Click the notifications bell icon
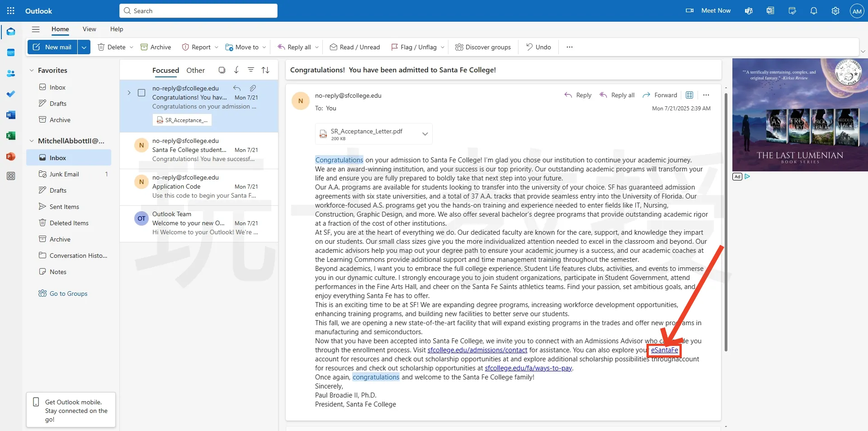The width and height of the screenshot is (868, 431). click(x=813, y=11)
